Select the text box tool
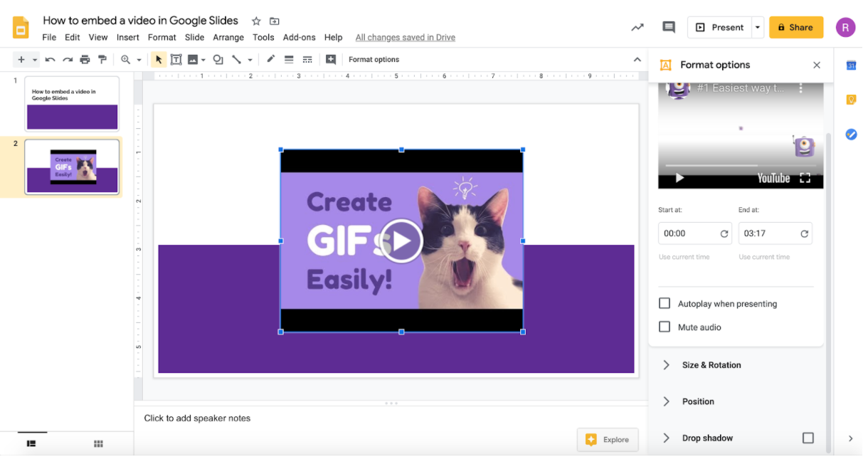This screenshot has width=868, height=464. [x=176, y=60]
